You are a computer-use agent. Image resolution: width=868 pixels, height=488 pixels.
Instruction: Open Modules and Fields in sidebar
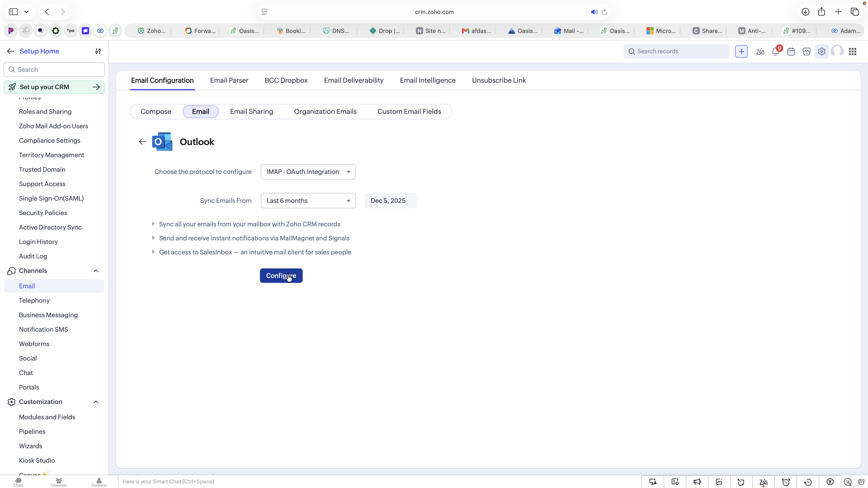pyautogui.click(x=47, y=417)
